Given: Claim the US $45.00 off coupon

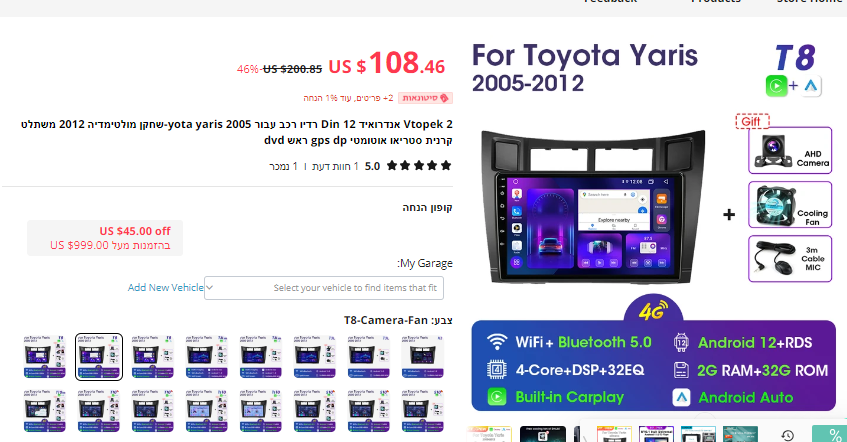Looking at the screenshot, I should coord(105,238).
